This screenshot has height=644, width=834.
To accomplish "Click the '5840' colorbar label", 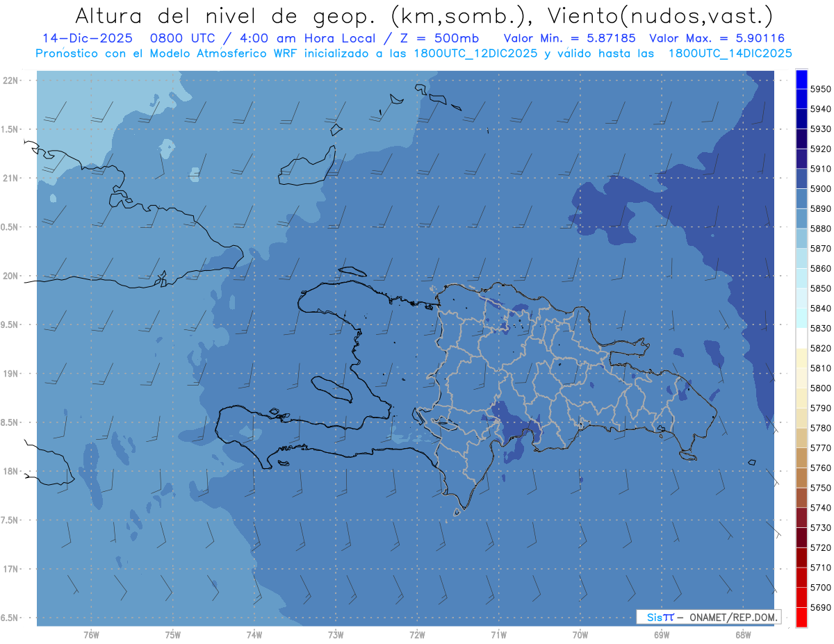I will (821, 308).
